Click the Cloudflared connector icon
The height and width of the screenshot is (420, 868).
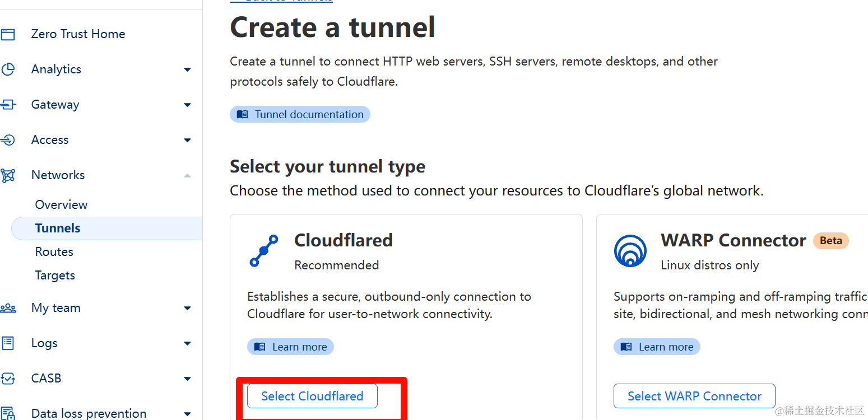coord(263,251)
